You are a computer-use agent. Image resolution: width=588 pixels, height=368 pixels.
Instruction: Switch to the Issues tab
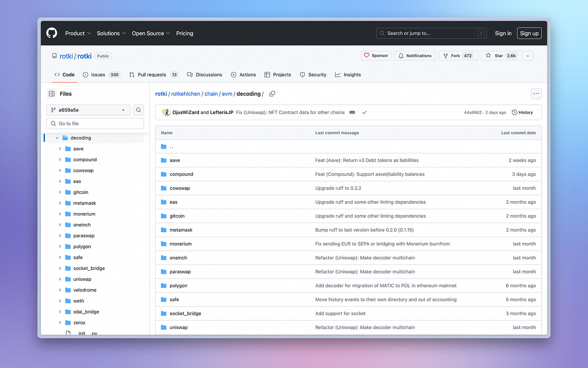[101, 75]
